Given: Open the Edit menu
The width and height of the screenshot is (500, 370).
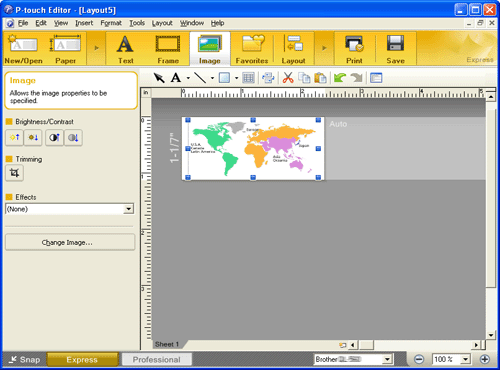Looking at the screenshot, I should coord(41,23).
